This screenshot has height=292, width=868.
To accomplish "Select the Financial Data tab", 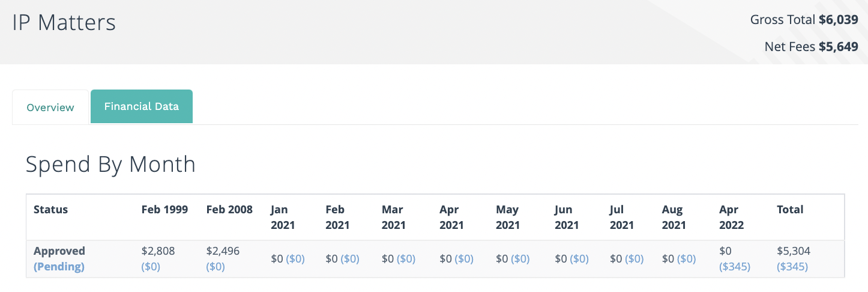I will 142,106.
